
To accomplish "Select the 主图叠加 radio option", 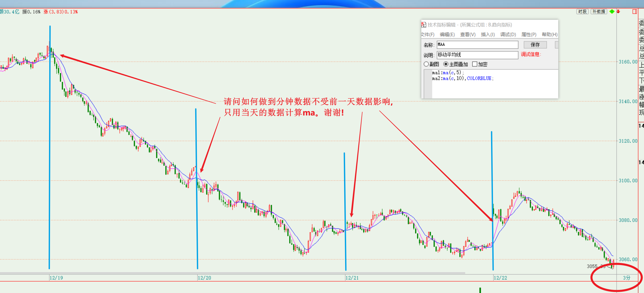I will [x=446, y=64].
